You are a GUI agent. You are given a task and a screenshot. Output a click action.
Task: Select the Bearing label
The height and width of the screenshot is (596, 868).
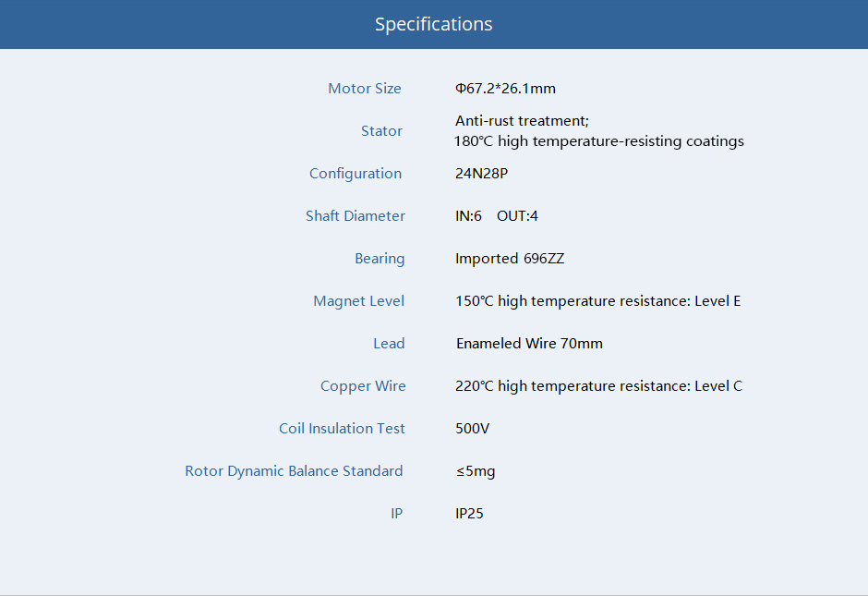click(380, 259)
